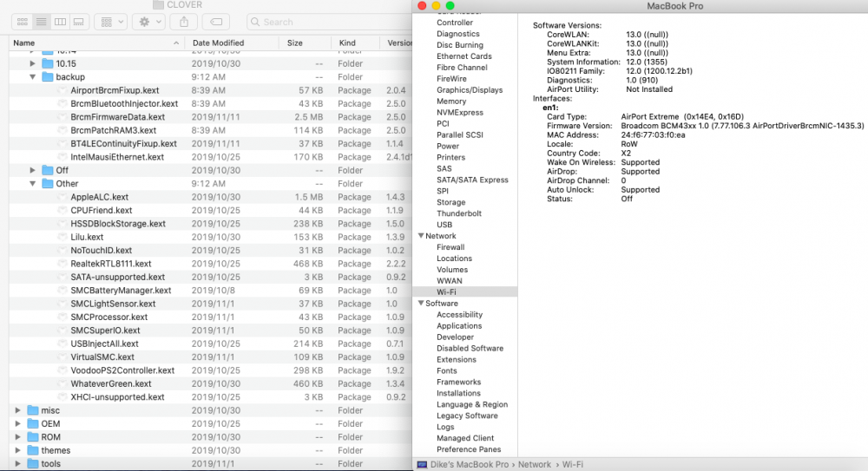
Task: Sort by the Kind column header
Action: [355, 43]
